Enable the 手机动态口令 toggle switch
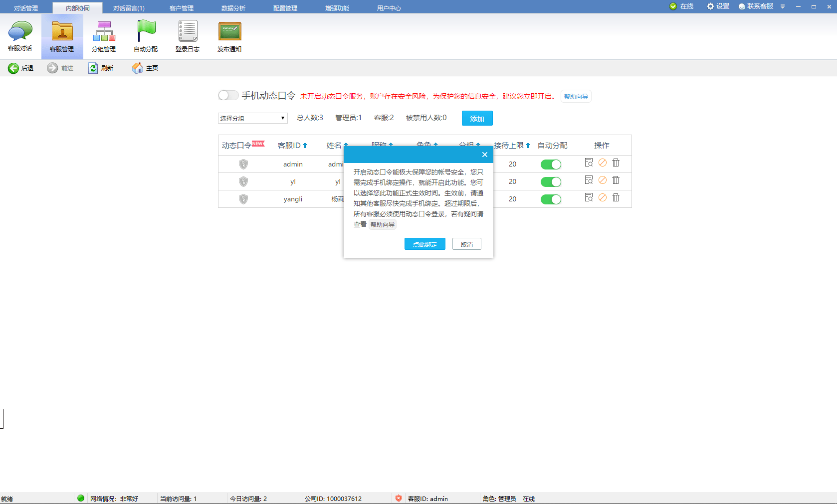Viewport: 837px width, 504px height. (228, 95)
